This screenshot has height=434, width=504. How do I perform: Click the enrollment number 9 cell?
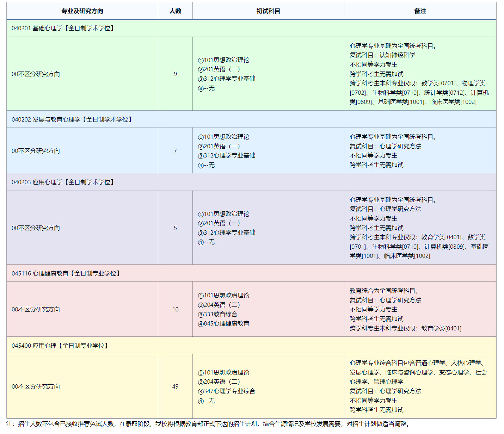click(x=175, y=74)
